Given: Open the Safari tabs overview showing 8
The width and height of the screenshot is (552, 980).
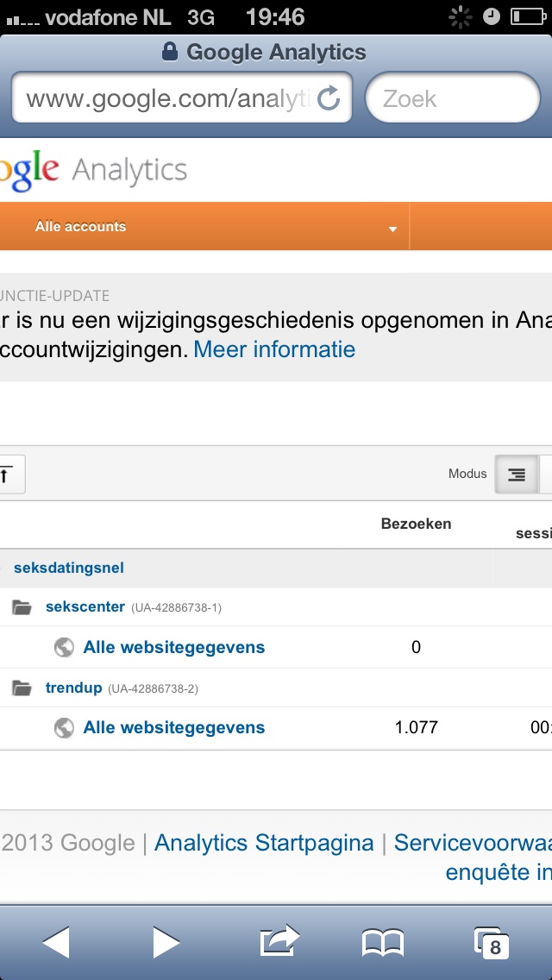Looking at the screenshot, I should pos(492,943).
